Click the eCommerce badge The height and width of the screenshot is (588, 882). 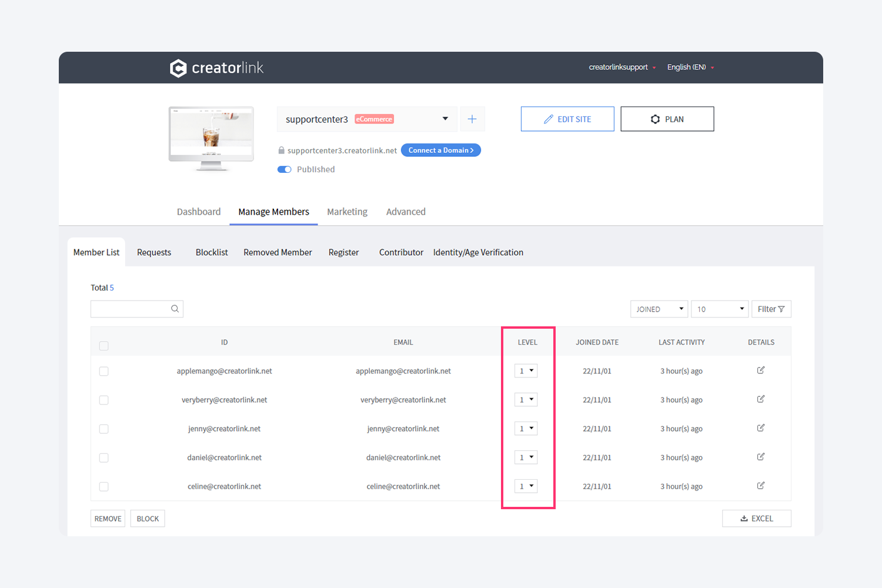pos(374,119)
